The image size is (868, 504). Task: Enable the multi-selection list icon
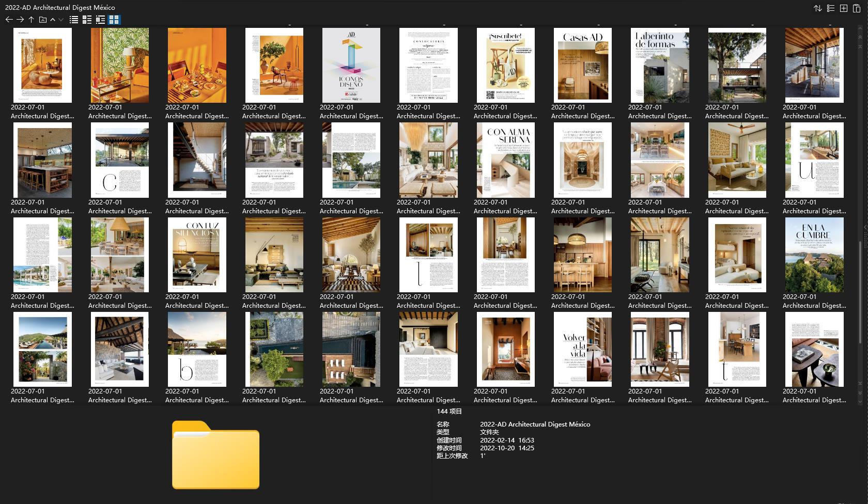[830, 8]
